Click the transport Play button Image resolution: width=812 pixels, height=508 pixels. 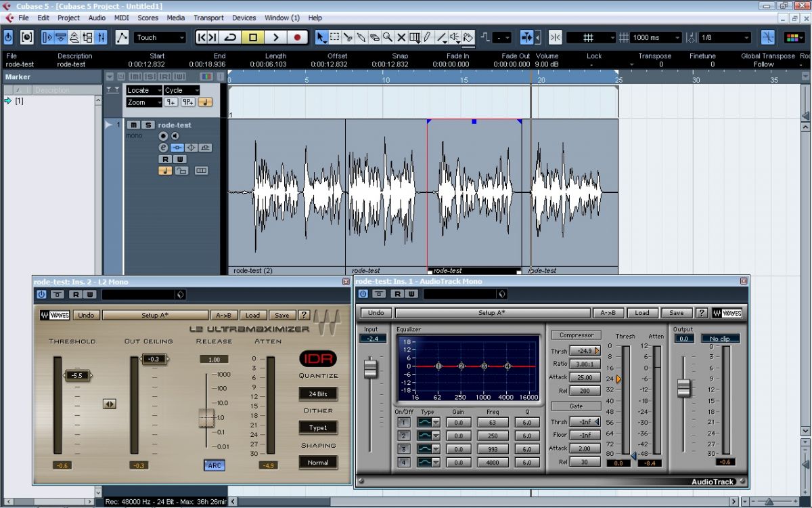(275, 37)
